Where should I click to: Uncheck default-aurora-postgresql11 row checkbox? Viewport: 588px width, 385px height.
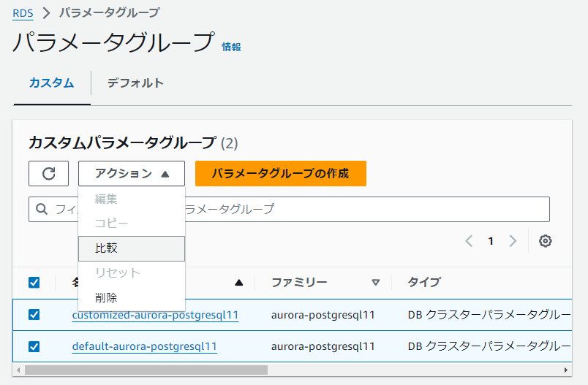tap(34, 346)
